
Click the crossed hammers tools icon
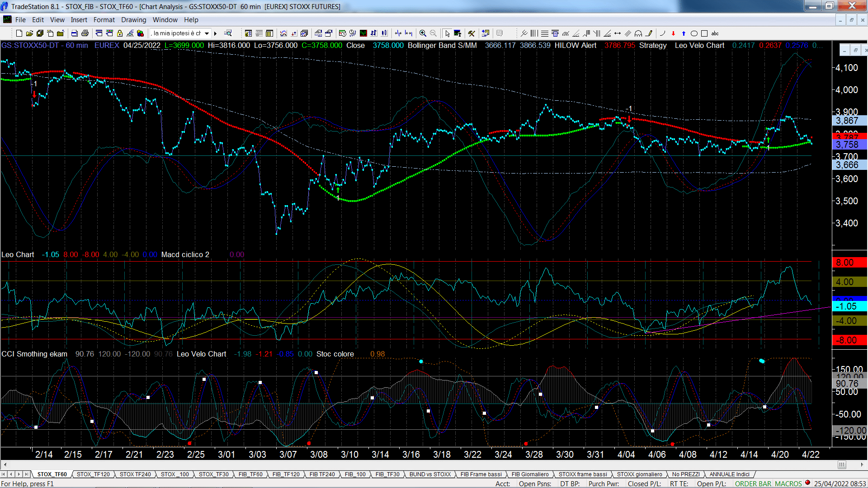click(472, 33)
